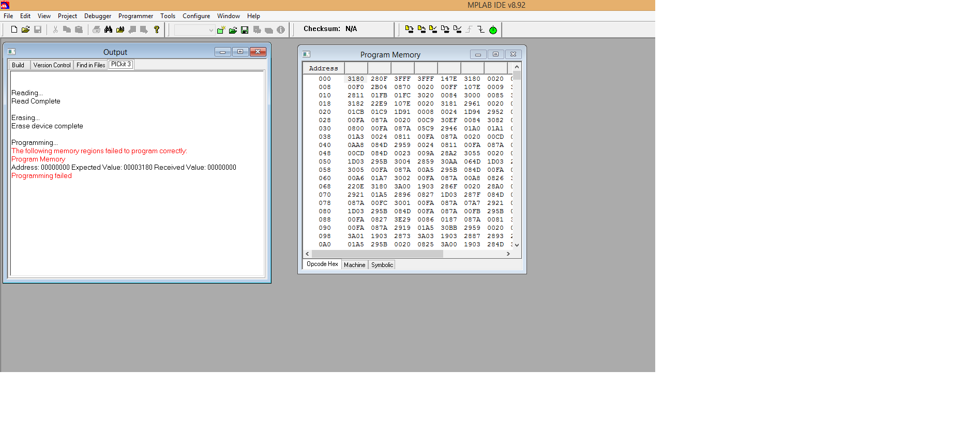Click the yellow Open File folder icon
The width and height of the screenshot is (980, 444).
click(x=25, y=29)
